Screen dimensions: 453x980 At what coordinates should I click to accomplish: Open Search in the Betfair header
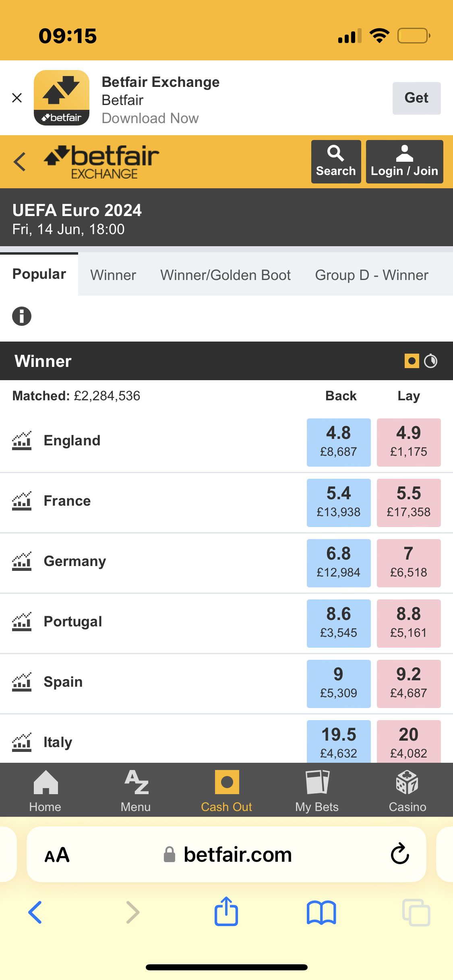point(336,162)
